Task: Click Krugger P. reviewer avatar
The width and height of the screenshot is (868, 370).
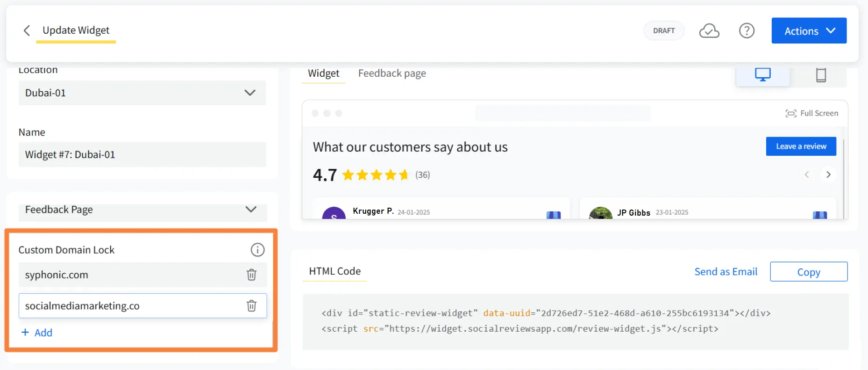Action: [x=334, y=213]
